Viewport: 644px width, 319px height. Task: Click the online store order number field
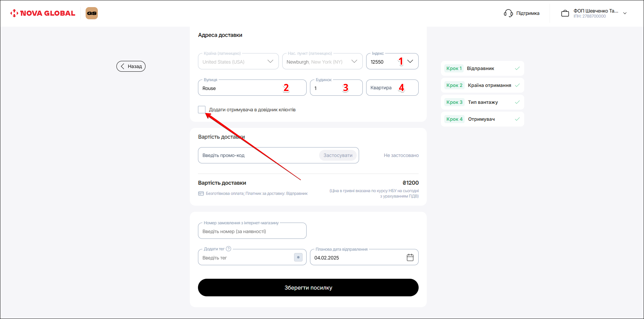(x=252, y=231)
